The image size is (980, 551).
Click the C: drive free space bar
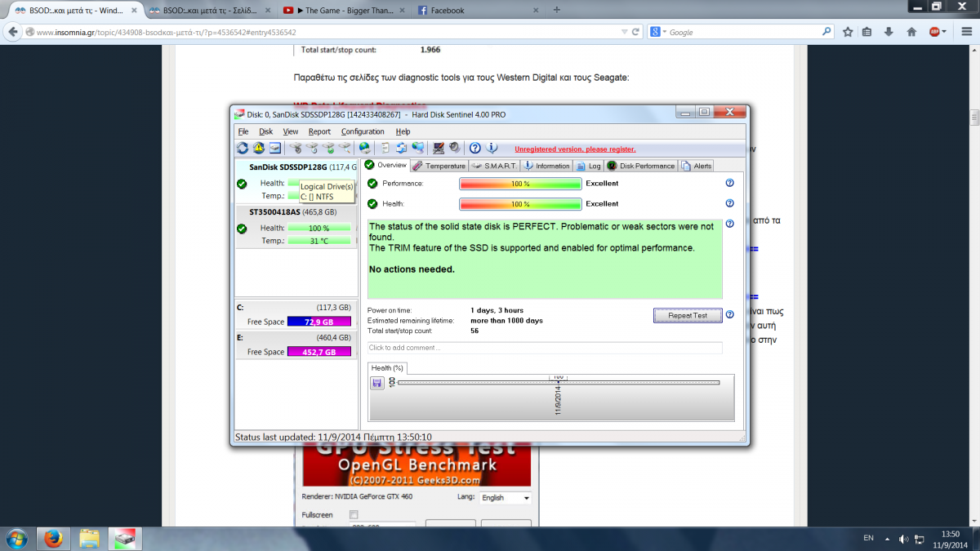(319, 322)
